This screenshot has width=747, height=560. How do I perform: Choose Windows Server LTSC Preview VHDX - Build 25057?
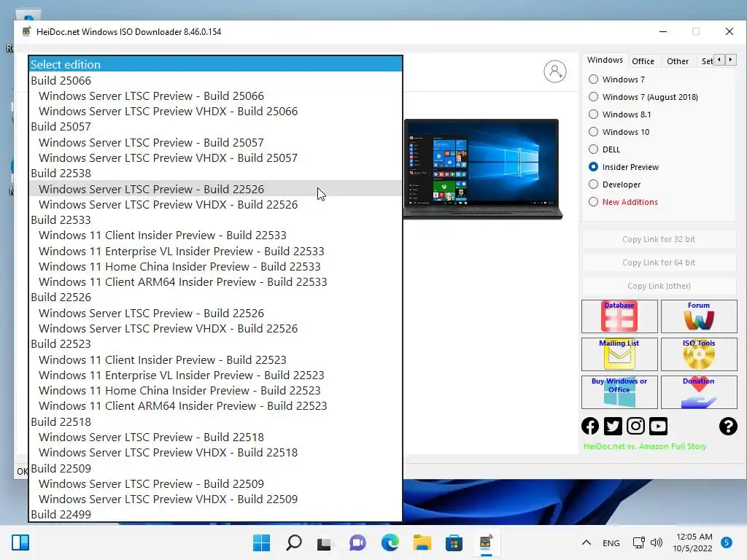[216, 157]
